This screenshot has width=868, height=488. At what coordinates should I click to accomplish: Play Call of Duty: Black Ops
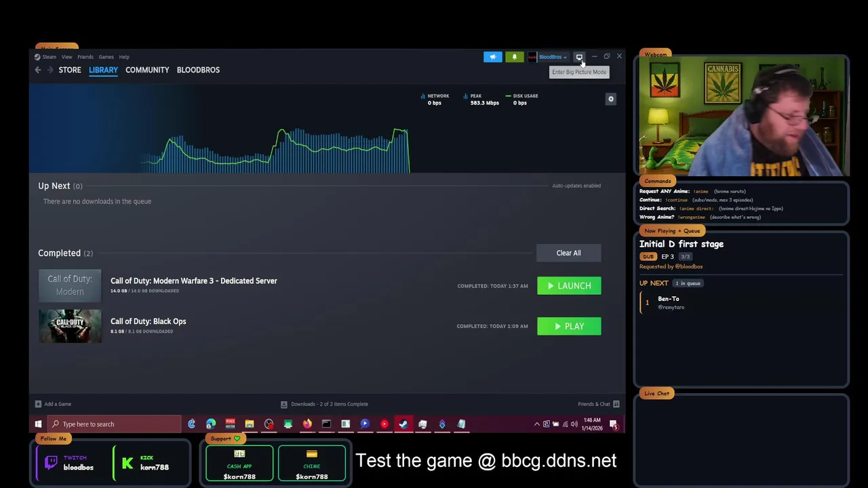coord(569,326)
